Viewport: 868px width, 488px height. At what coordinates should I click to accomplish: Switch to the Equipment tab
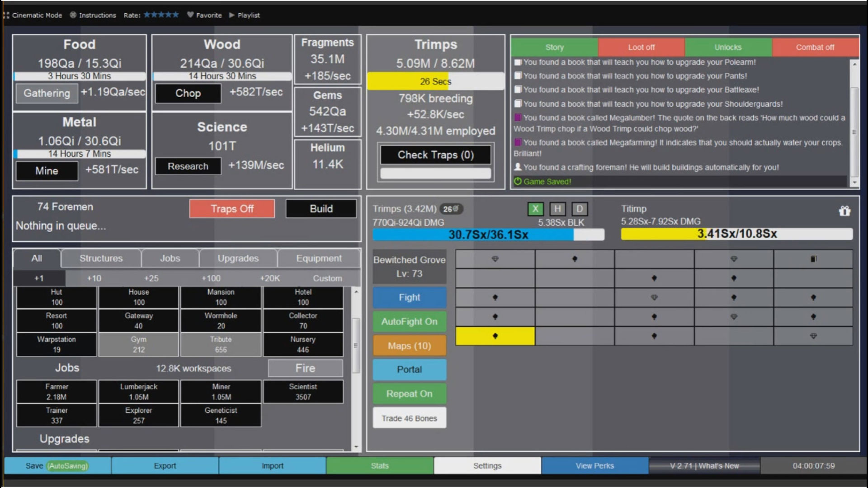click(319, 258)
